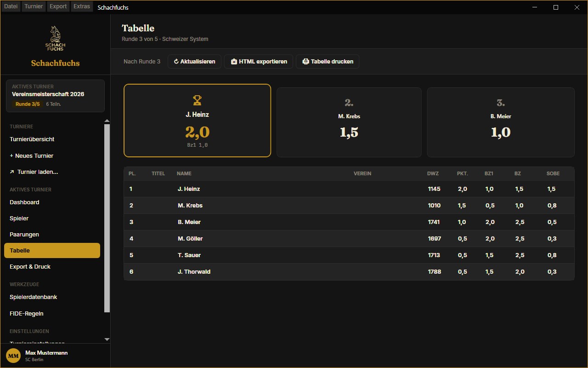Click the MM user avatar
This screenshot has width=588, height=368.
[13, 356]
